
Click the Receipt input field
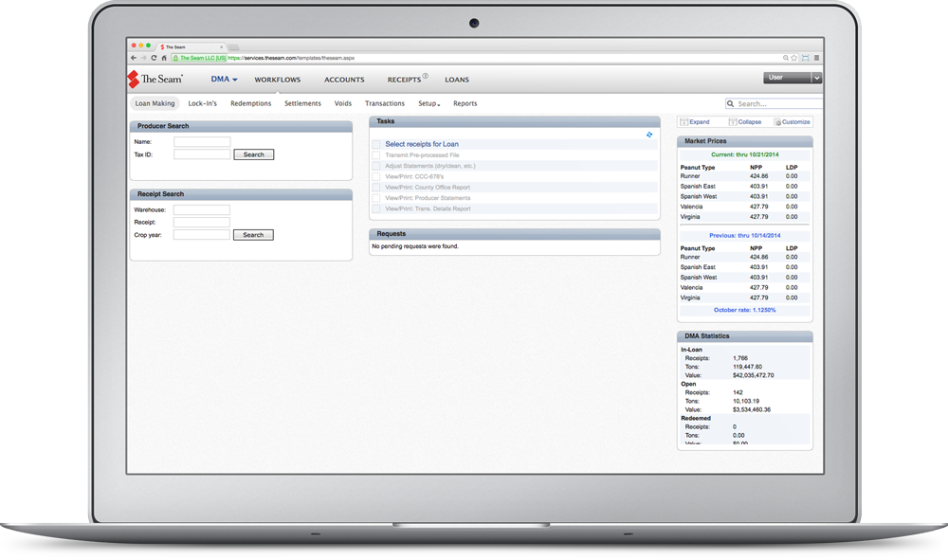[x=201, y=223]
